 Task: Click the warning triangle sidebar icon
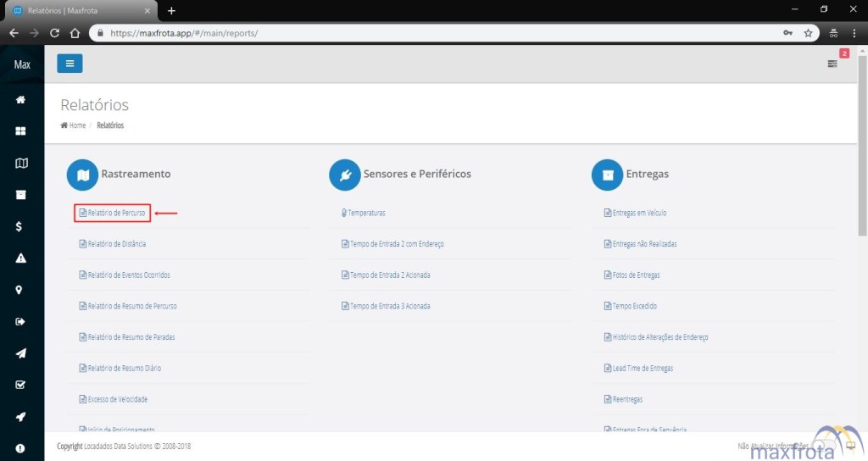click(x=21, y=258)
